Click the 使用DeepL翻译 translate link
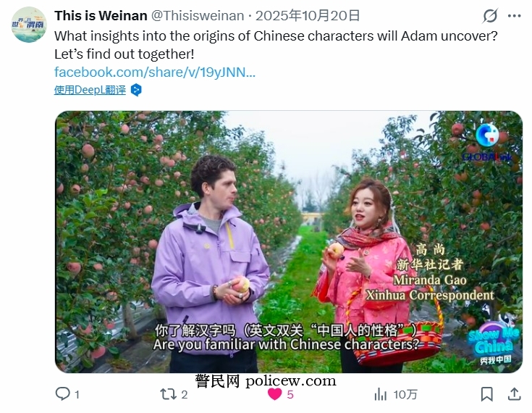Screen dimensions: 532x413 click(x=90, y=90)
